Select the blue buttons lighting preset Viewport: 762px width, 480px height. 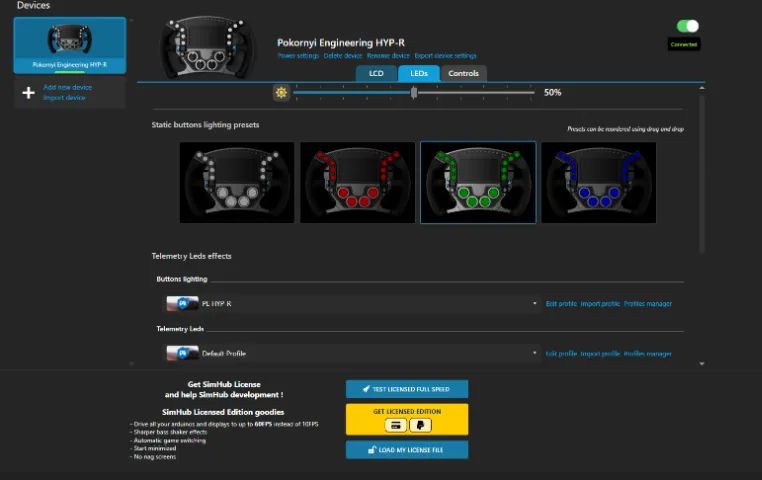point(599,183)
